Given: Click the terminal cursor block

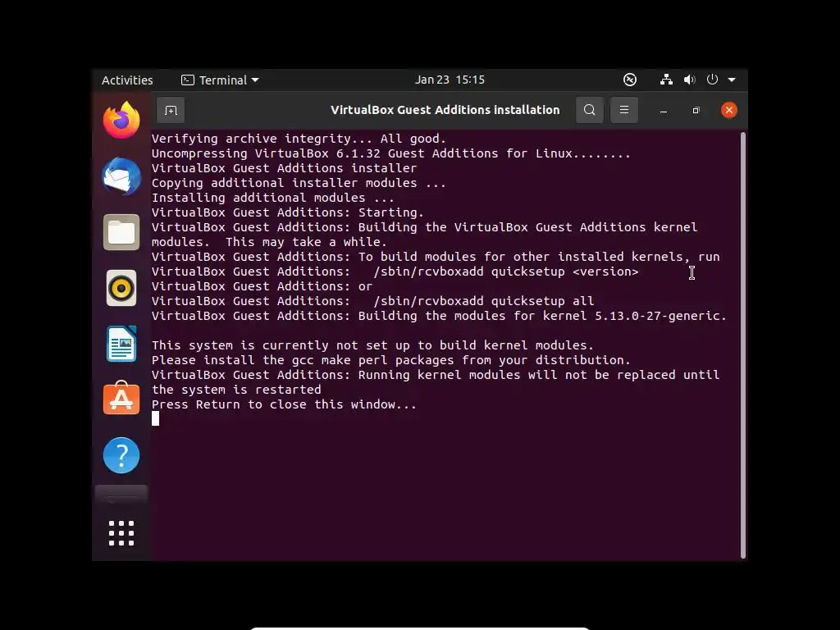Looking at the screenshot, I should (155, 418).
